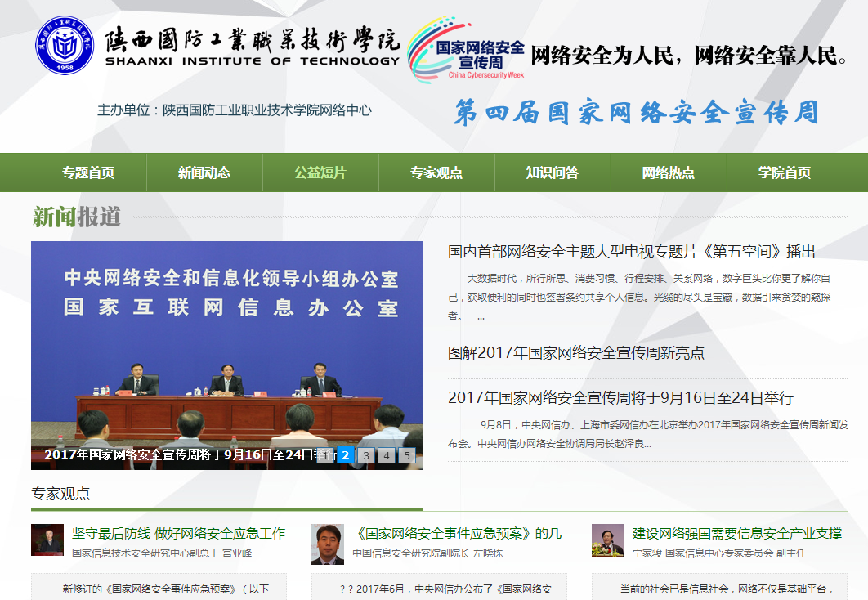Image resolution: width=868 pixels, height=600 pixels.
Task: Go to 学院首页 in the navigation bar
Action: click(x=785, y=172)
